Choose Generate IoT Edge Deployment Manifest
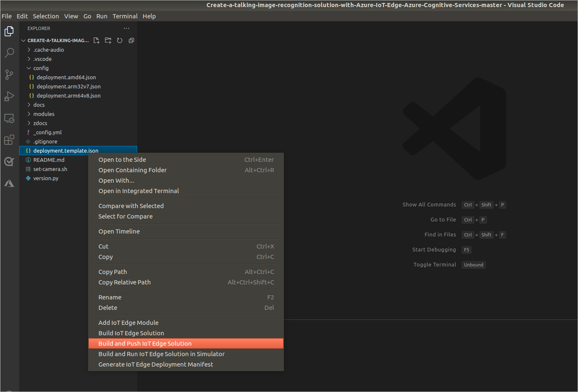 [186, 364]
